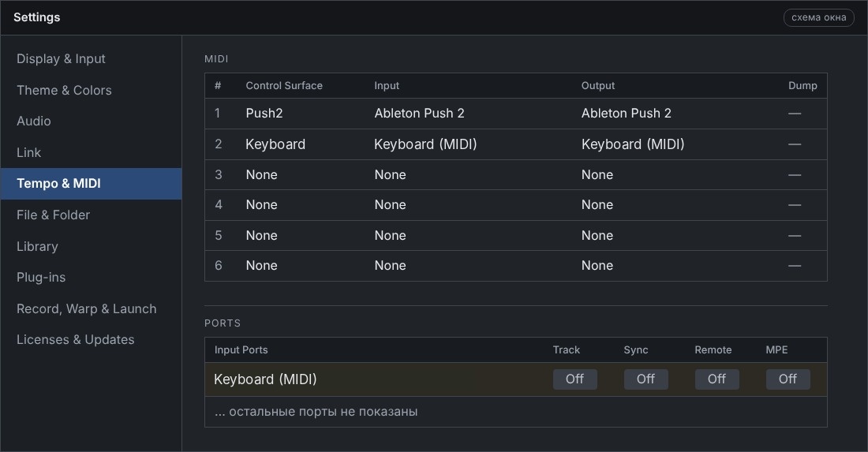The width and height of the screenshot is (868, 452).
Task: Click the схема окна button
Action: point(819,17)
